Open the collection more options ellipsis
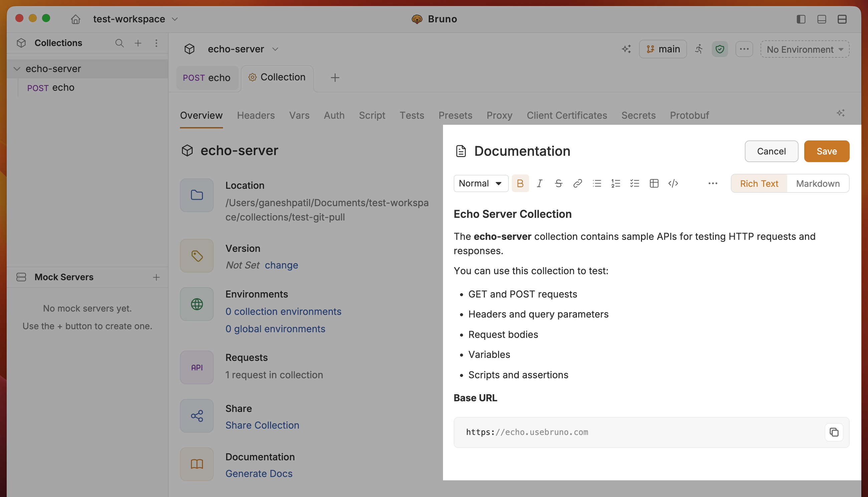Image resolution: width=868 pixels, height=497 pixels. (744, 49)
